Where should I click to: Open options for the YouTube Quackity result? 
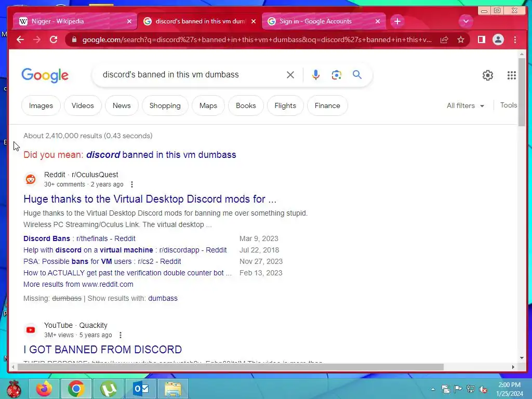tap(120, 335)
